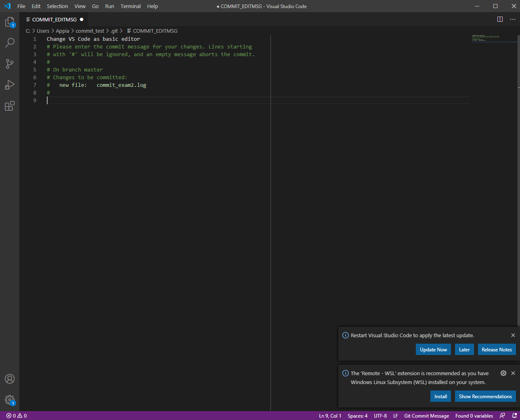
Task: Click Found 0 variables status item
Action: click(x=474, y=416)
